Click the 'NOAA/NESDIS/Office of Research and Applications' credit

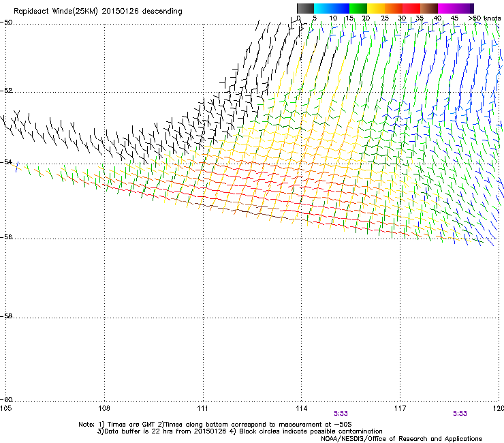click(x=401, y=439)
